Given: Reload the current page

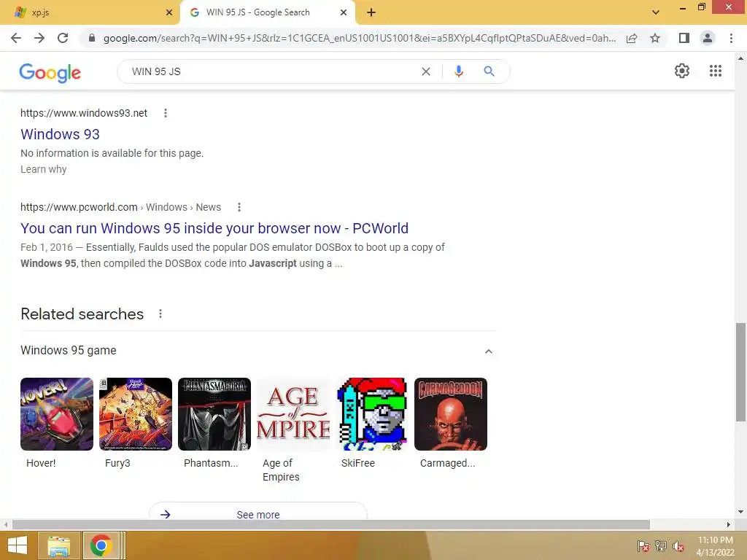Looking at the screenshot, I should 63,38.
